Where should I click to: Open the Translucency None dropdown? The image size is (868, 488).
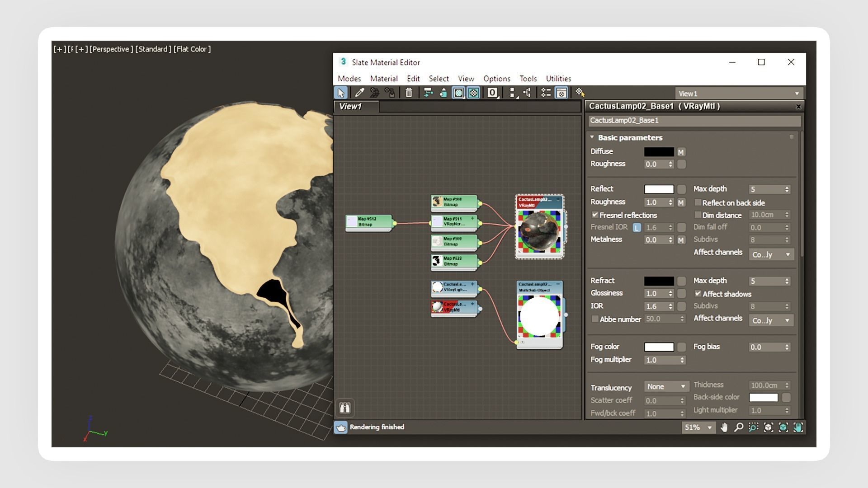coord(666,387)
